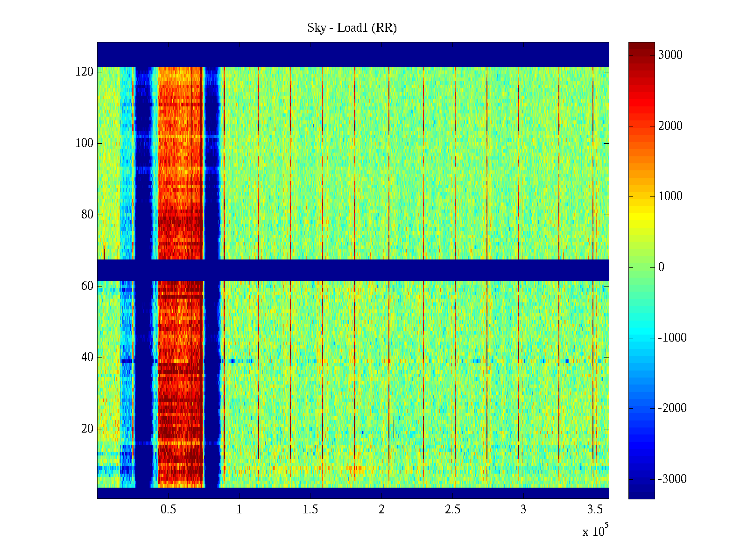Screen dimensions: 747x560
Task: Click the dark red top of the colorbar
Action: (641, 46)
